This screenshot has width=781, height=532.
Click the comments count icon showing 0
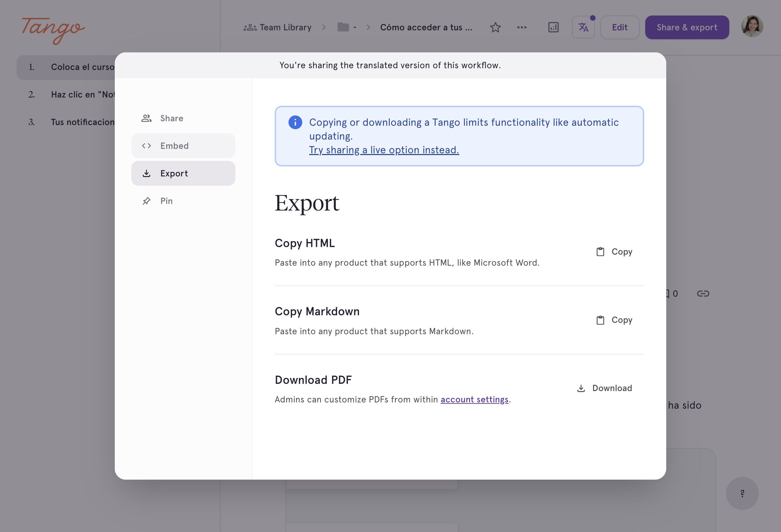672,294
